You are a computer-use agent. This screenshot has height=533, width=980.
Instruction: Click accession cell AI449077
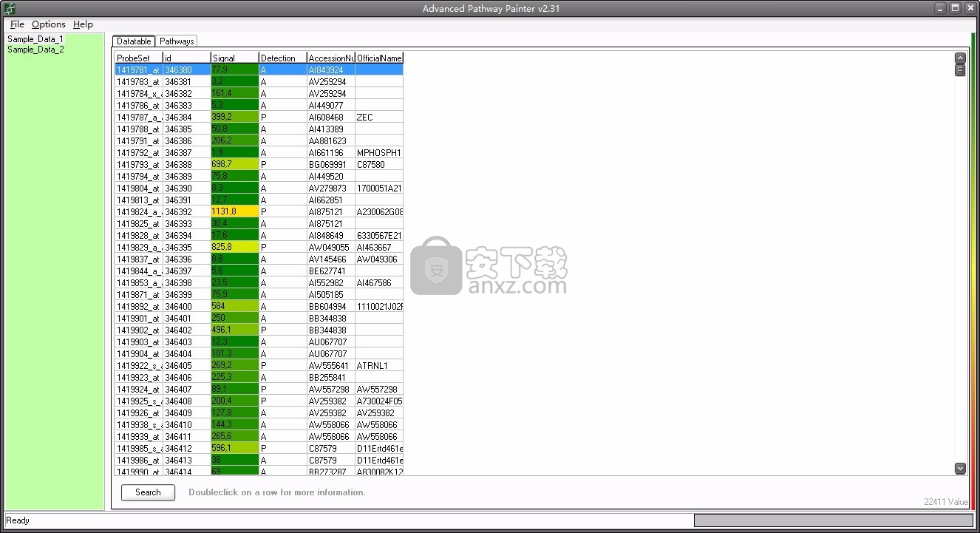point(330,105)
